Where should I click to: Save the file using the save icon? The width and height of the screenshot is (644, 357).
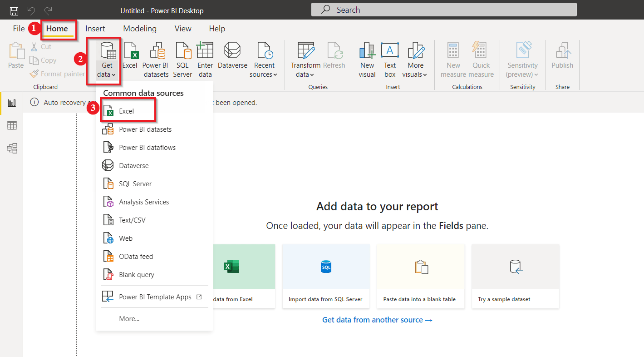tap(13, 10)
